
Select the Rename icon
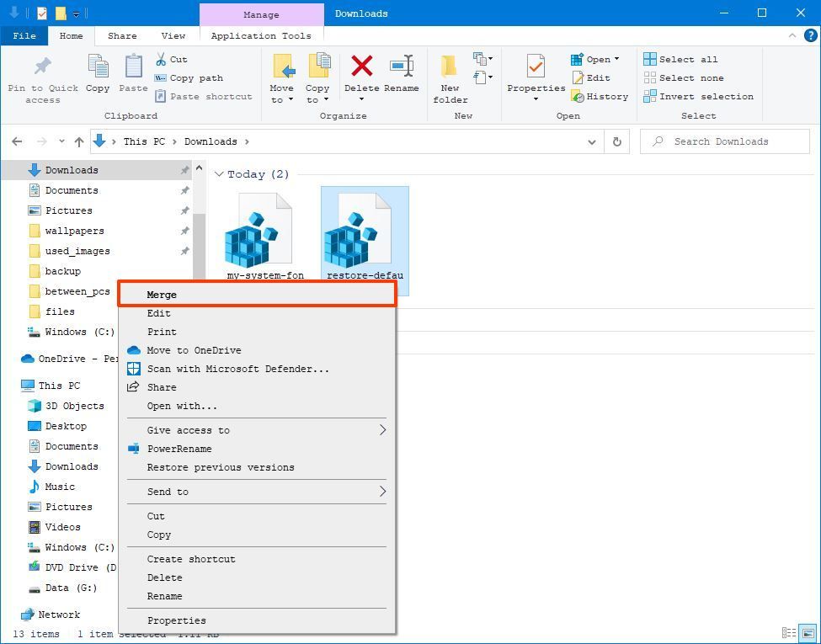pos(402,76)
